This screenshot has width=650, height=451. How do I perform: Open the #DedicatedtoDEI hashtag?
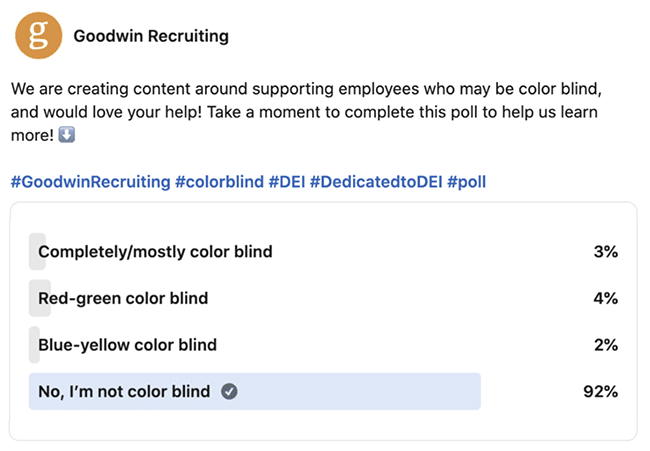pos(376,182)
